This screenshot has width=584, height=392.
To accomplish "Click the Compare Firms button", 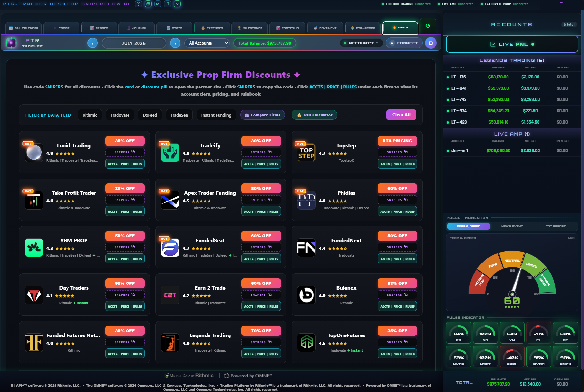I will point(262,115).
